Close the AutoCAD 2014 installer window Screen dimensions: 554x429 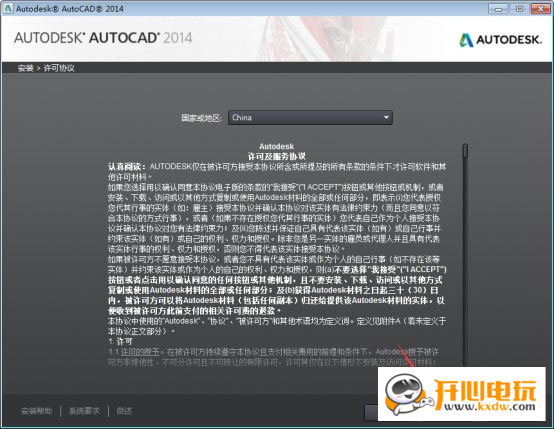click(540, 8)
